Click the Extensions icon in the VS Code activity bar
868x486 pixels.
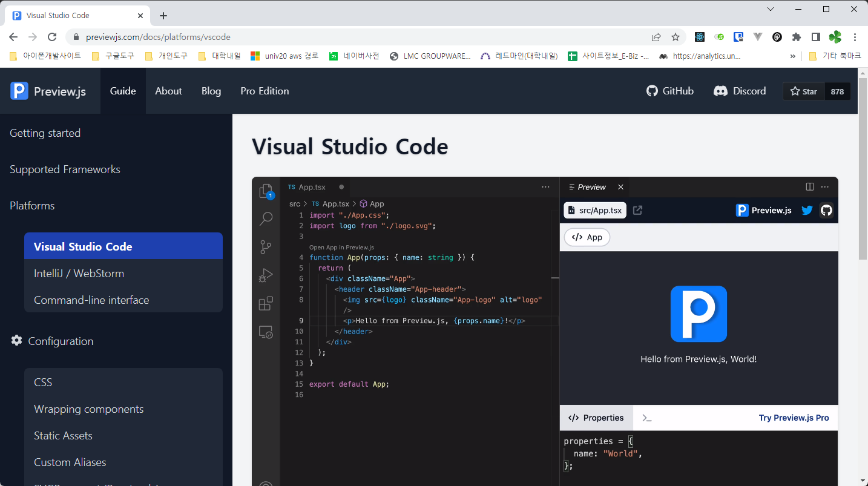click(266, 303)
